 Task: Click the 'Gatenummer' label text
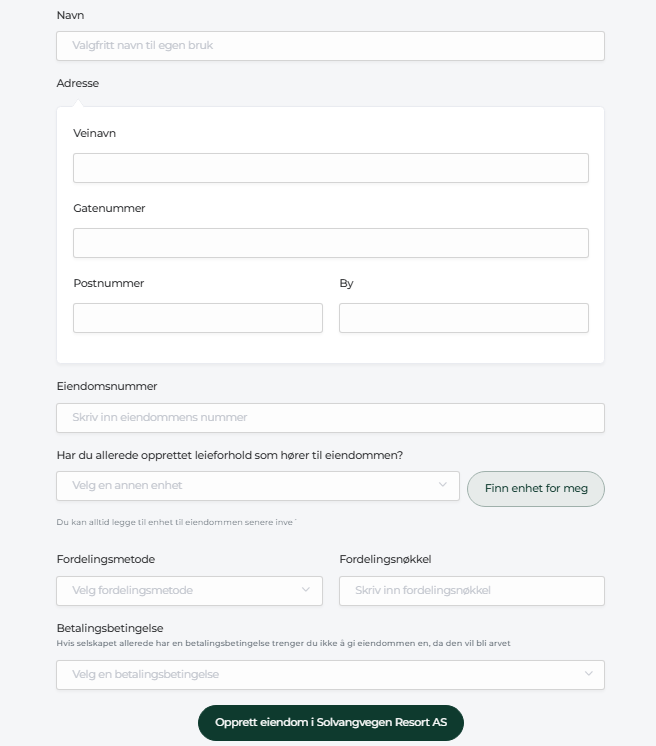109,208
